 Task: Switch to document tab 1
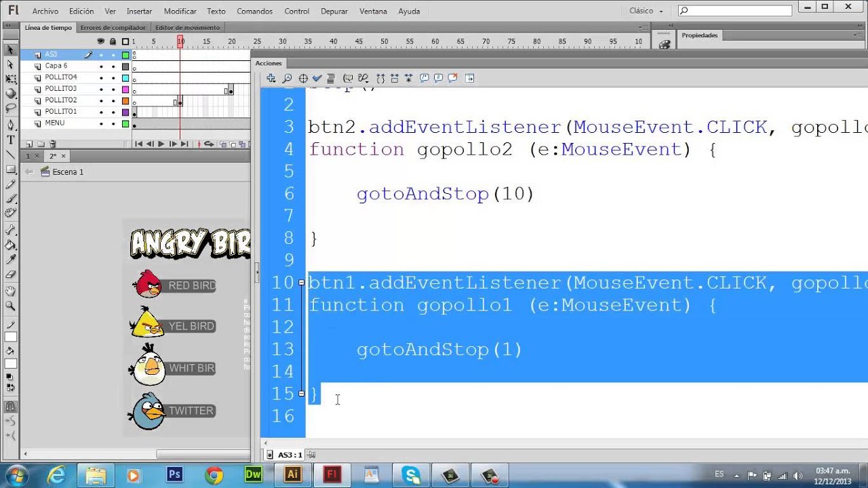[31, 156]
